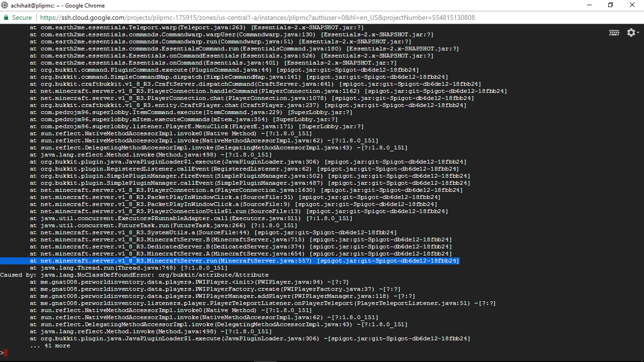Viewport: 644px width, 362px height.
Task: Click the highlighted MinecraftServer.run line
Action: tap(230, 261)
